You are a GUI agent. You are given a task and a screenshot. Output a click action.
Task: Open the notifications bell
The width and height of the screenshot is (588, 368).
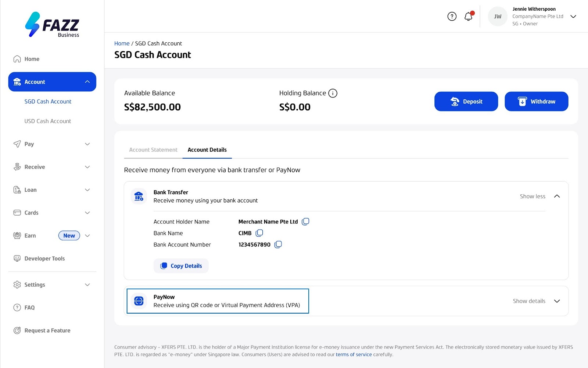pyautogui.click(x=468, y=17)
